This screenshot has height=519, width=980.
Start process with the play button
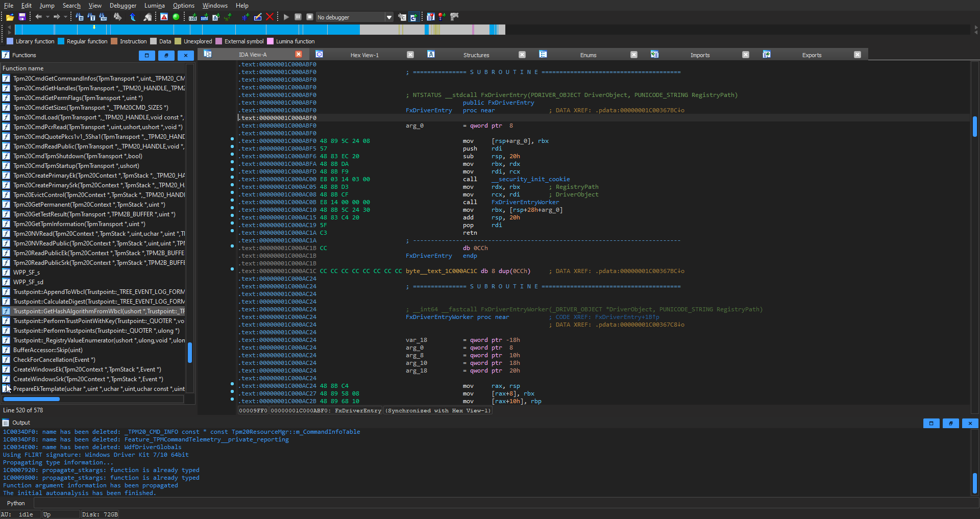tap(286, 17)
